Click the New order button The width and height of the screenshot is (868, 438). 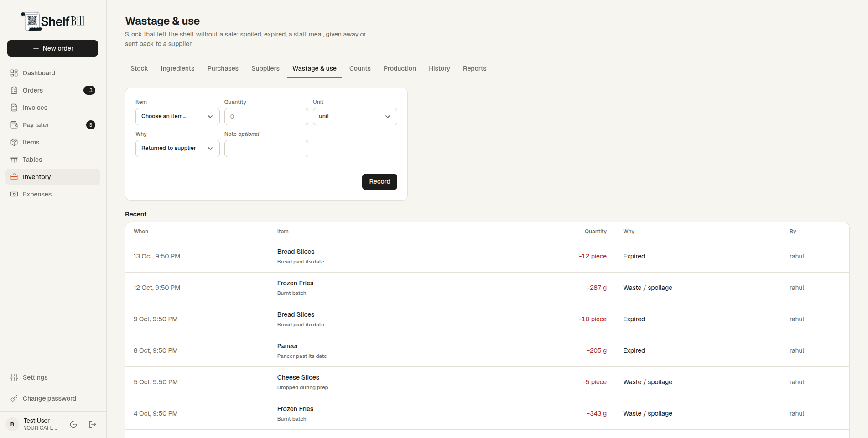(52, 48)
